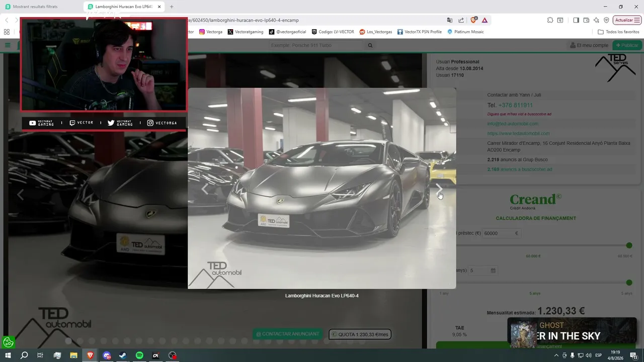Open Steam from the taskbar
Image resolution: width=644 pixels, height=362 pixels.
[123, 355]
